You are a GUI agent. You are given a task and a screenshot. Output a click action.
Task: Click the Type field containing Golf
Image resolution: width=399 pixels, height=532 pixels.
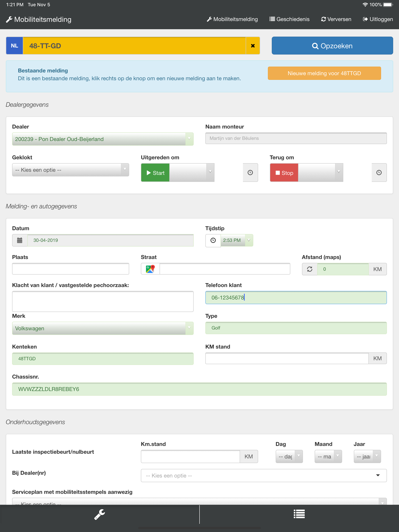pyautogui.click(x=296, y=328)
